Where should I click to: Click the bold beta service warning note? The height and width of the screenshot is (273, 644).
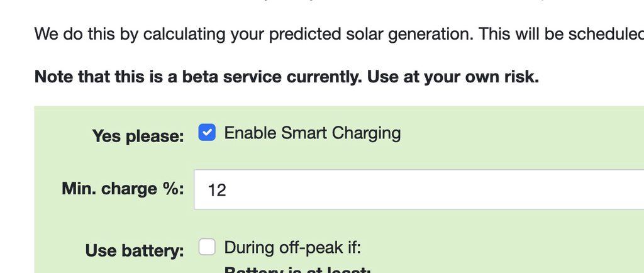(286, 77)
